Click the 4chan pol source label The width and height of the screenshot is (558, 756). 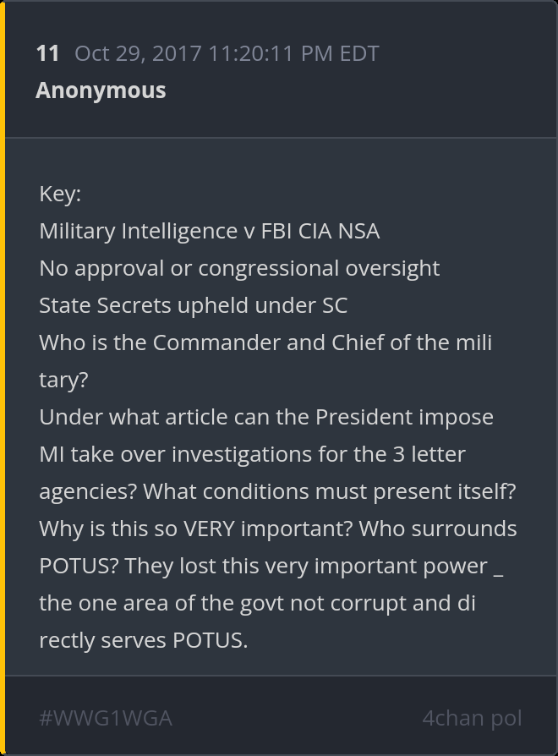[472, 718]
